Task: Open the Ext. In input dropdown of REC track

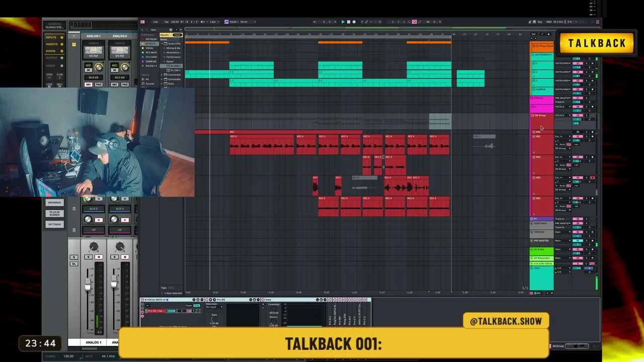Action: tap(563, 136)
